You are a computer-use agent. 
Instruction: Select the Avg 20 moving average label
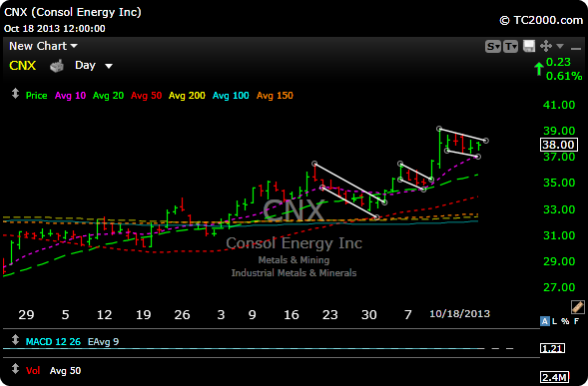(108, 96)
